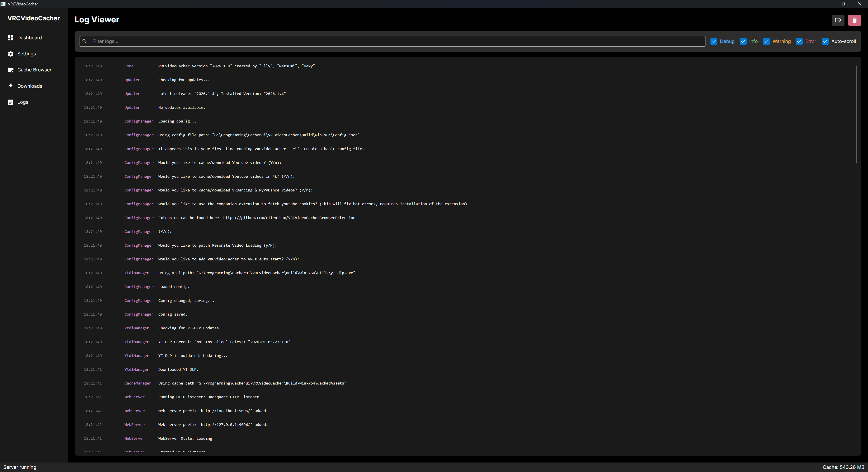The image size is (868, 472).
Task: Turn off Auto-scroll for the log viewer
Action: point(826,41)
